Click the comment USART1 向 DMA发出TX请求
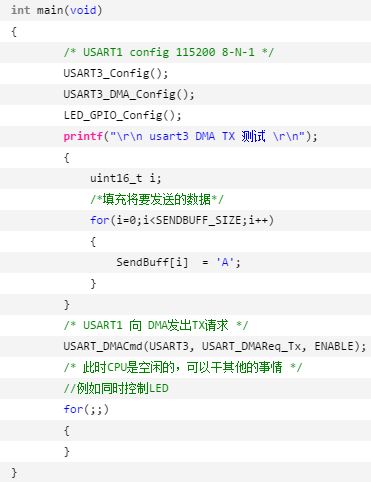The height and width of the screenshot is (482, 371). pos(156,325)
